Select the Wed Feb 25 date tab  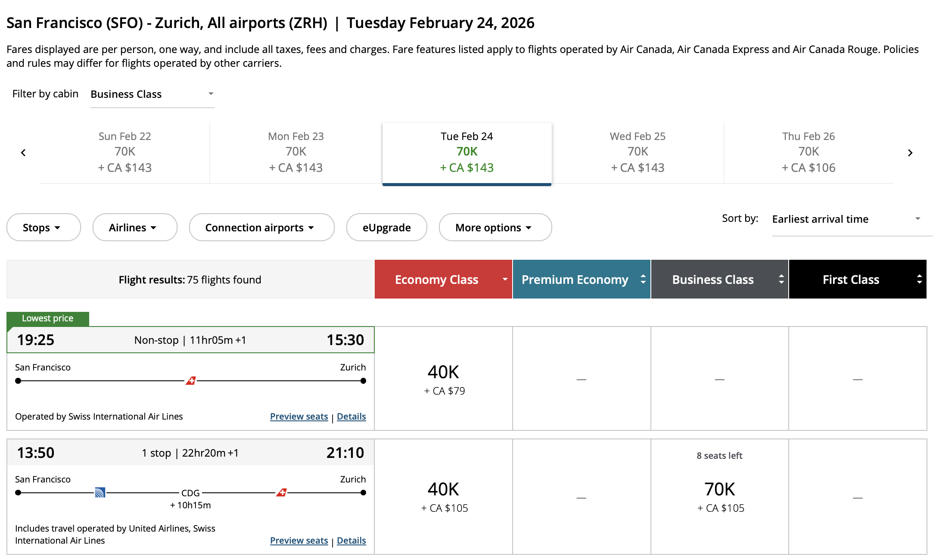click(x=638, y=152)
